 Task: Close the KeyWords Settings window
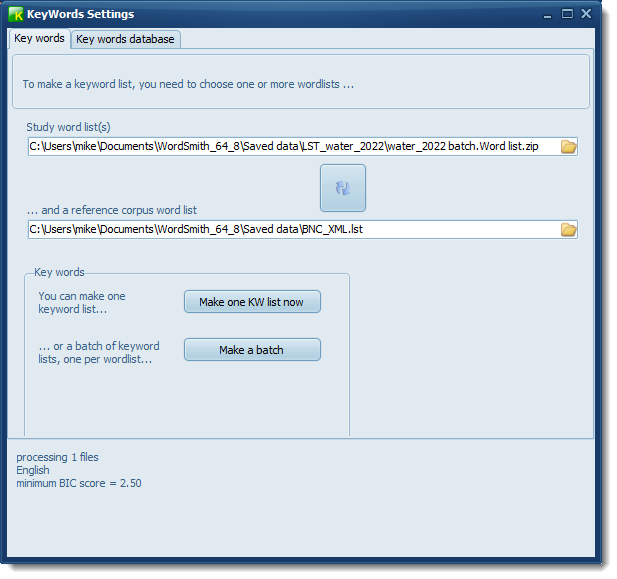(586, 14)
